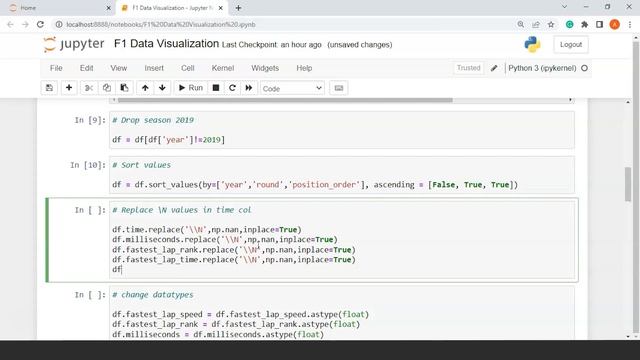This screenshot has height=360, width=640.
Task: Open the Insert menu
Action: coord(154,68)
